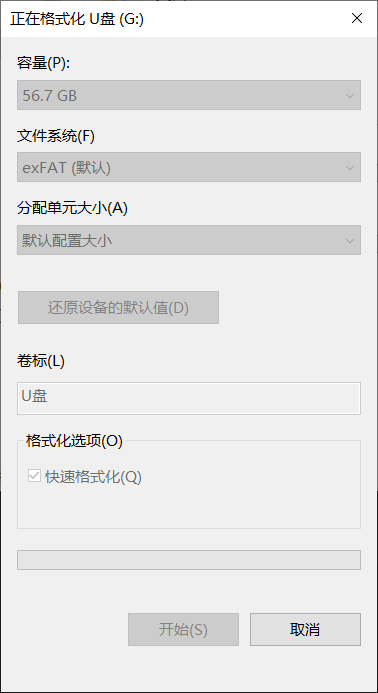Select the 容量(P): label

[x=44, y=63]
